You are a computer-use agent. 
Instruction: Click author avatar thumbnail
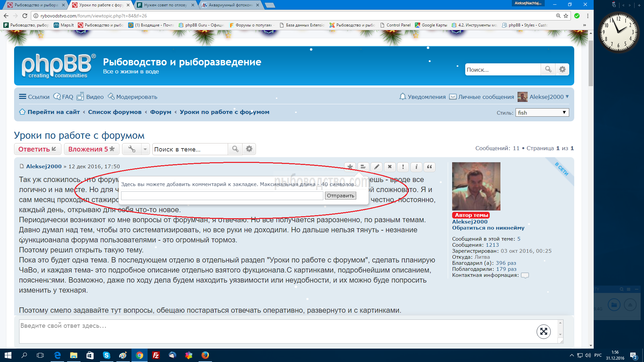pyautogui.click(x=476, y=186)
